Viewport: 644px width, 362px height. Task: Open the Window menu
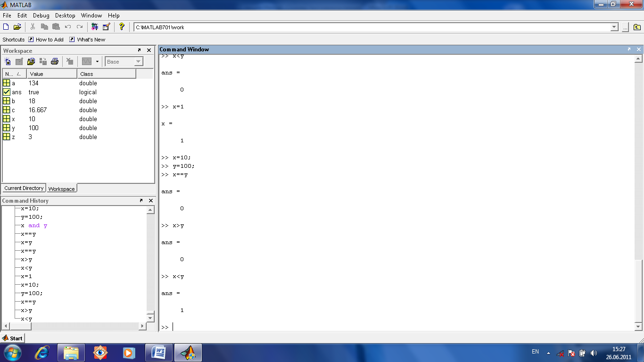[91, 16]
